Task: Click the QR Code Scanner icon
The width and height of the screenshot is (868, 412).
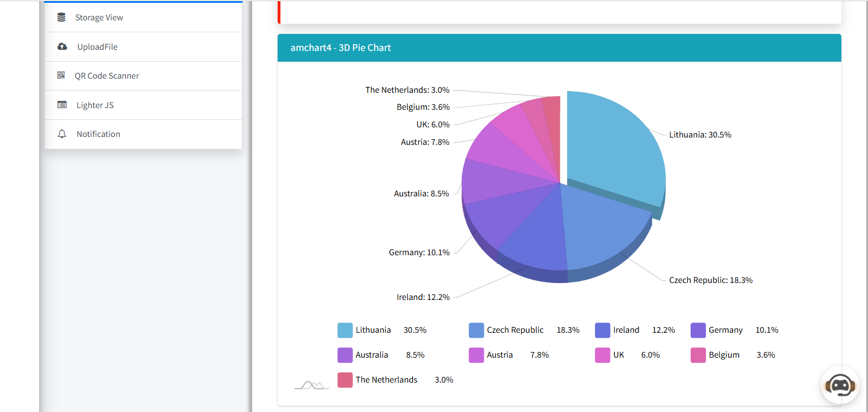Action: pos(61,75)
